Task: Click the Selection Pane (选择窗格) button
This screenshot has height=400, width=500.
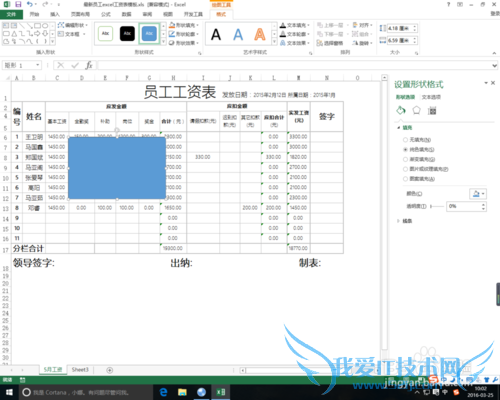Action: coord(330,43)
